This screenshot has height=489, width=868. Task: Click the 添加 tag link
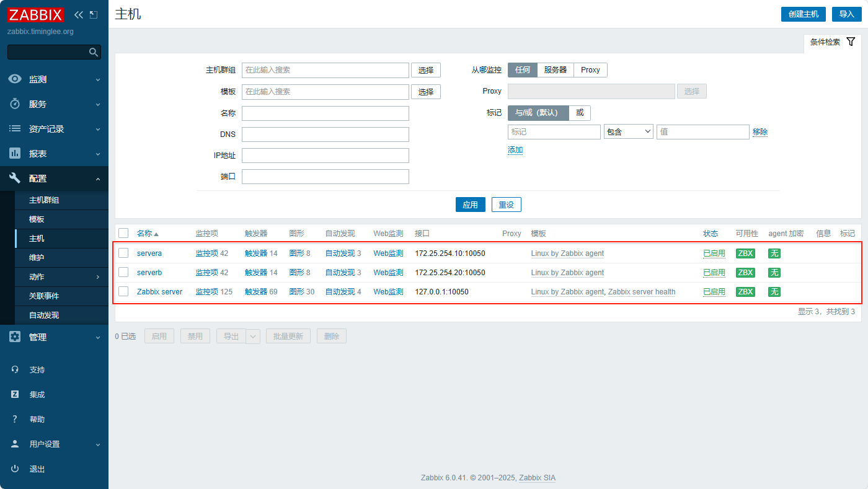tap(515, 150)
